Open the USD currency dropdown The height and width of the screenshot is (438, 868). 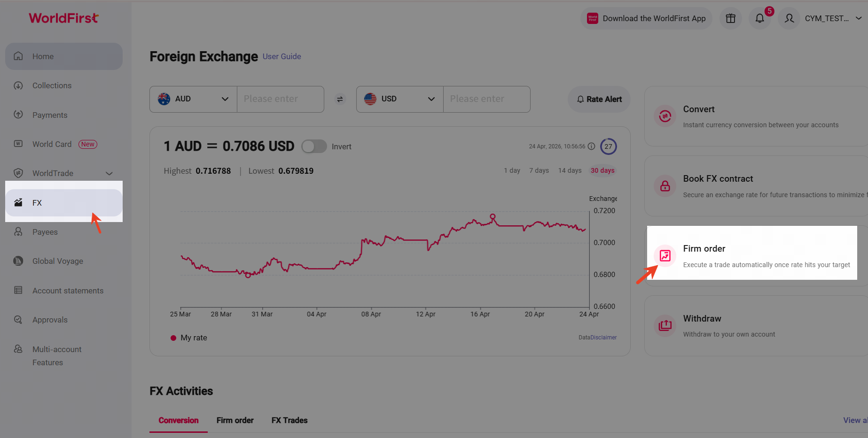click(x=399, y=99)
